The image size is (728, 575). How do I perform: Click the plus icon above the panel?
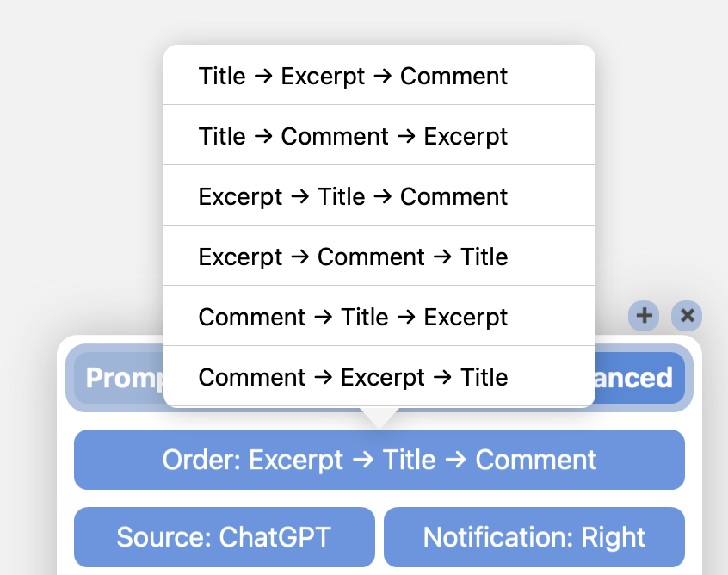pyautogui.click(x=644, y=316)
